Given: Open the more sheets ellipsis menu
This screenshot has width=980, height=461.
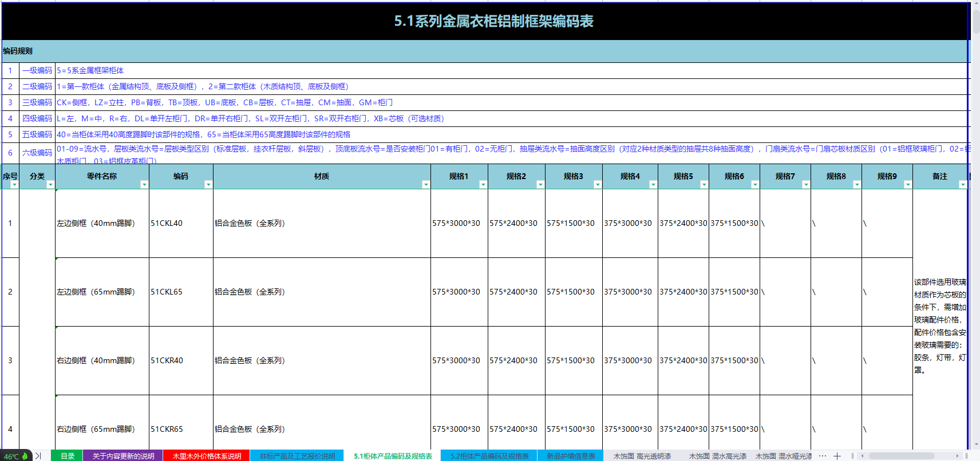Looking at the screenshot, I should pos(823,456).
